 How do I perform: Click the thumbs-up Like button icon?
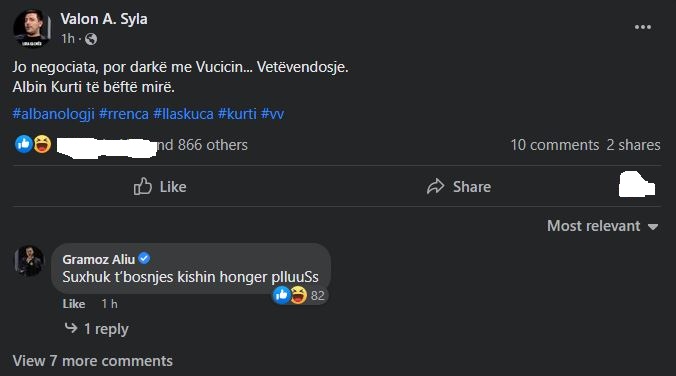point(143,186)
